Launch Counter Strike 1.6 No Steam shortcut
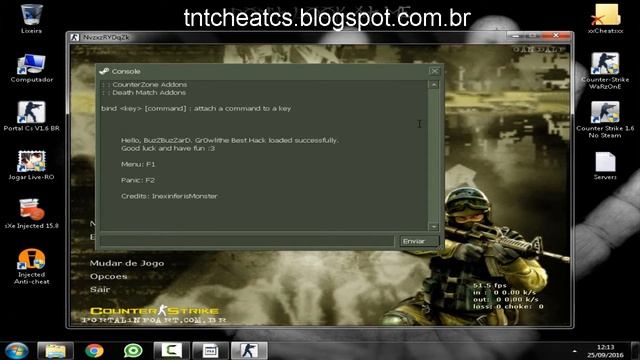Viewport: 640px width, 360px height. click(605, 120)
